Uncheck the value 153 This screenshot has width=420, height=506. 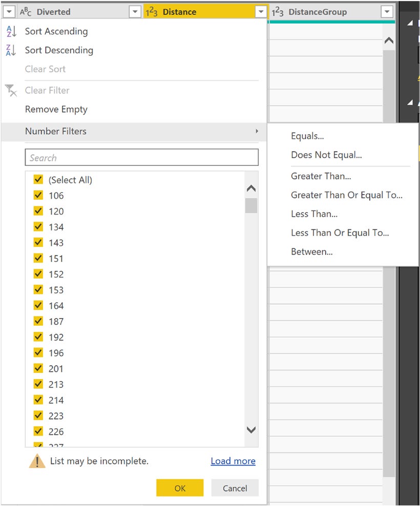[x=38, y=290]
